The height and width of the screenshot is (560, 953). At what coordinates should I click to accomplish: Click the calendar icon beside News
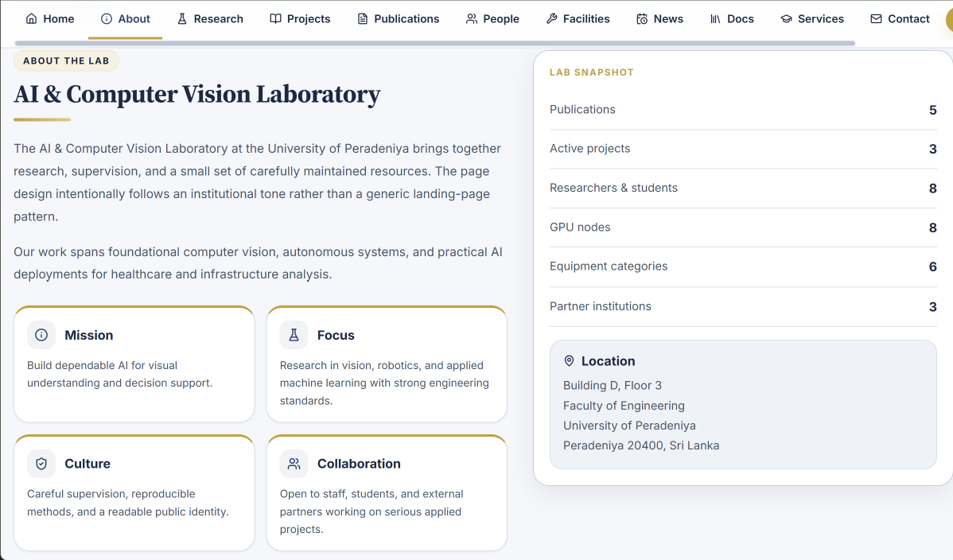(x=642, y=19)
